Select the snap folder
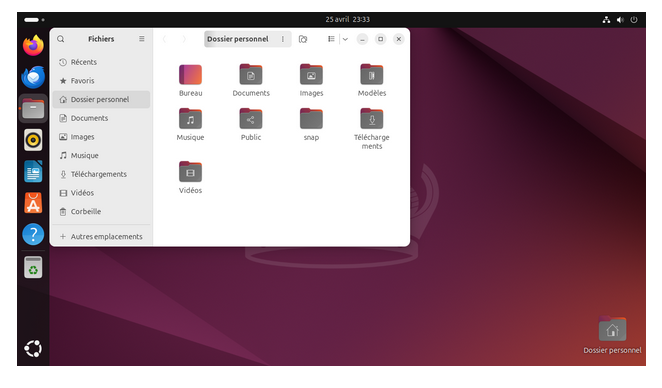 [311, 119]
